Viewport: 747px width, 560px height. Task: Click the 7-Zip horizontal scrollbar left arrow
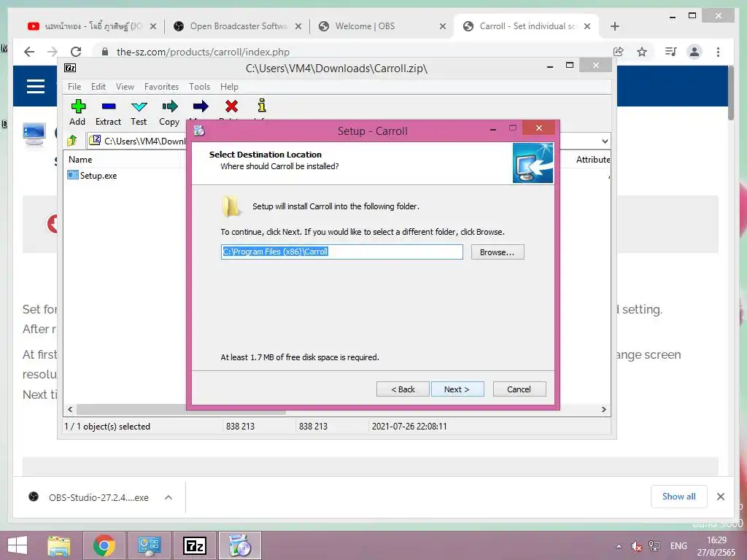coord(71,410)
